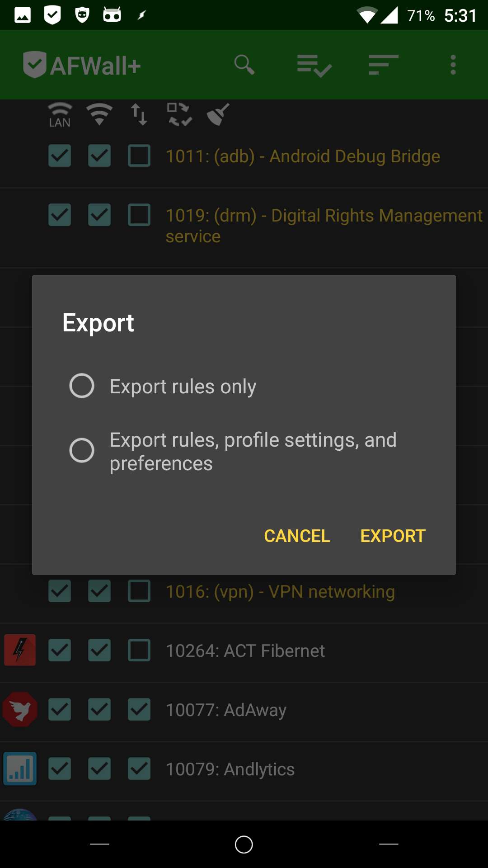
Task: Tap the LAN column header icon
Action: click(60, 115)
